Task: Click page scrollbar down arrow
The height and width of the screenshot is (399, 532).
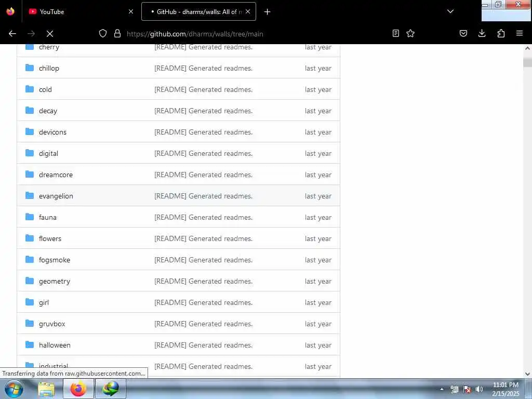Action: tap(527, 374)
